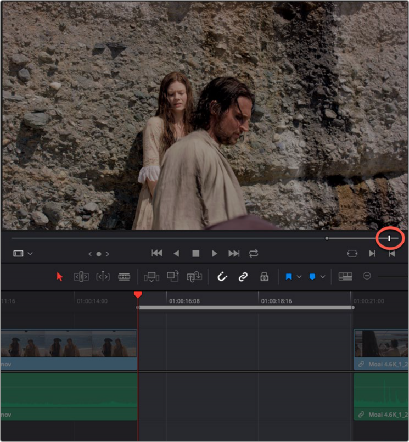Click the in-out range bar on the ruler
Image resolution: width=409 pixels, height=442 pixels.
click(x=245, y=307)
